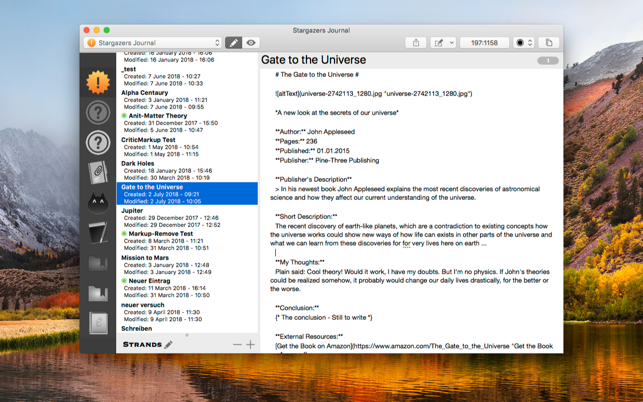
Task: Click the underlined word 'for' in the description
Action: click(406, 243)
